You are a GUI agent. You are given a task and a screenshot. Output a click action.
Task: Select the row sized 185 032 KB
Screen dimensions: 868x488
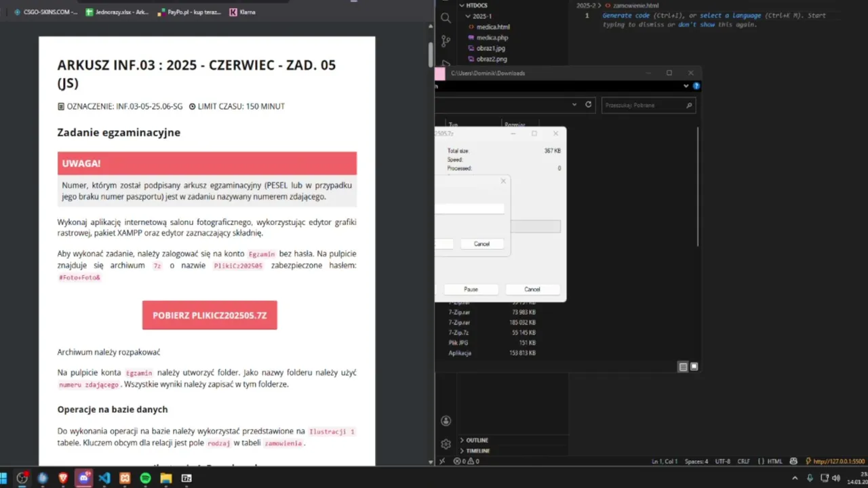pos(492,323)
